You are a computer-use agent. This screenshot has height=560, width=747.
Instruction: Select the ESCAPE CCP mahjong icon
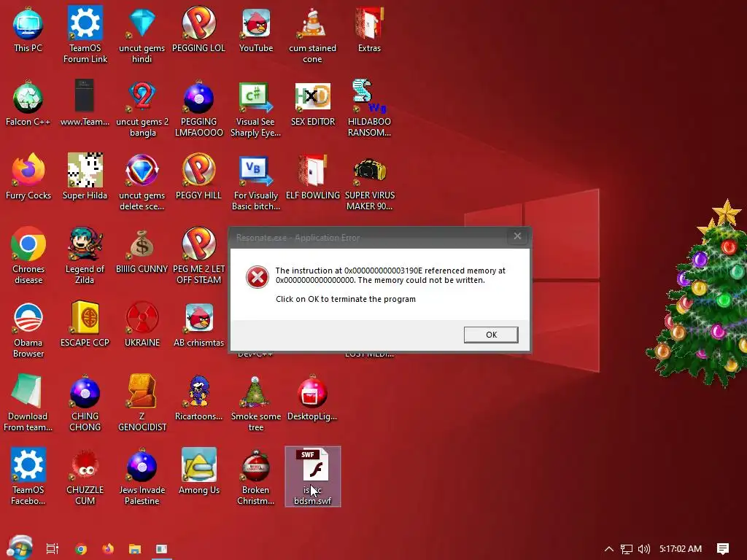tap(85, 324)
